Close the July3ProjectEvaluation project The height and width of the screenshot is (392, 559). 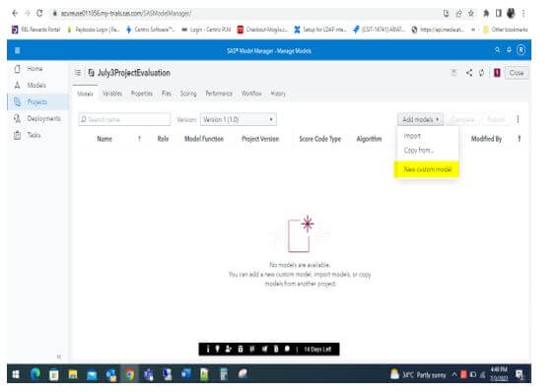[517, 73]
